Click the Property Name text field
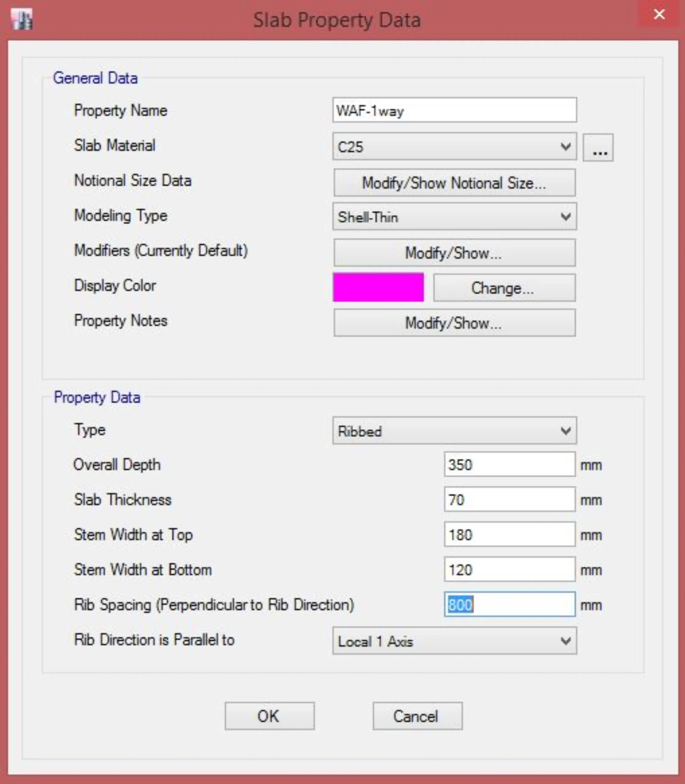685x784 pixels. click(x=454, y=111)
